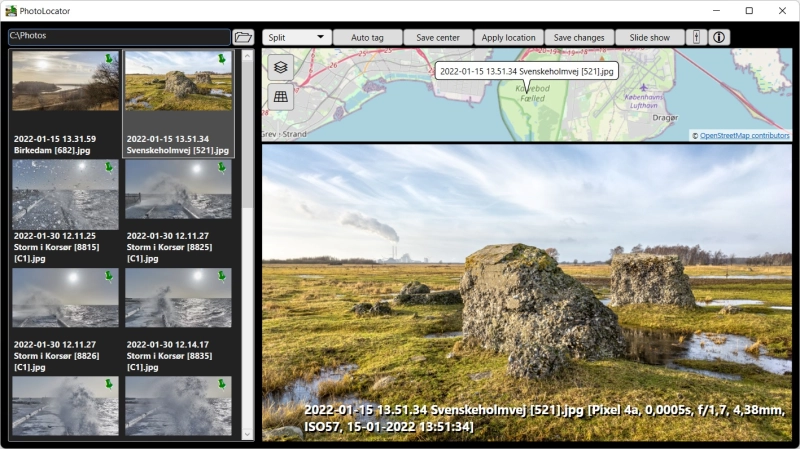Click the map layers icon
The height and width of the screenshot is (449, 800).
tap(281, 67)
